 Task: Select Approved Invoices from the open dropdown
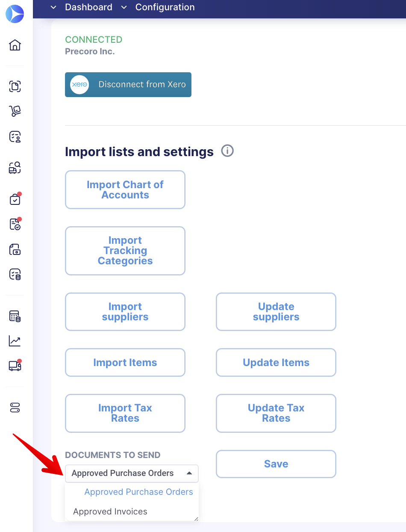[x=110, y=511]
